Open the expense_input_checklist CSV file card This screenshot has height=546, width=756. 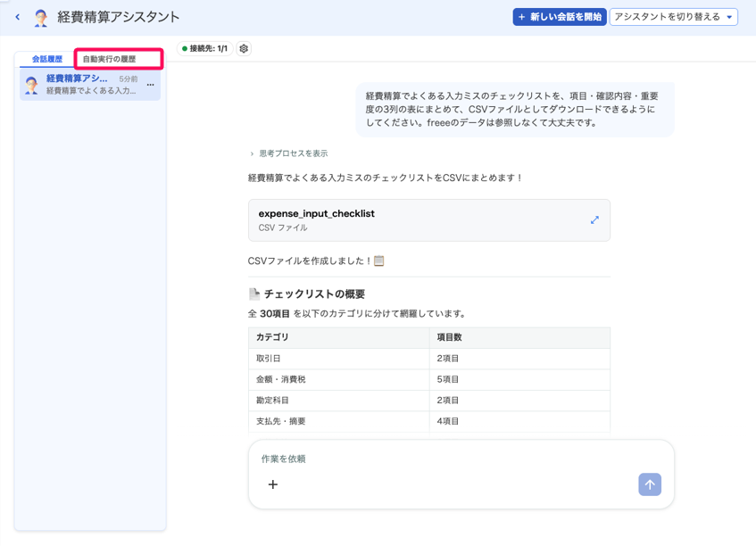point(429,220)
